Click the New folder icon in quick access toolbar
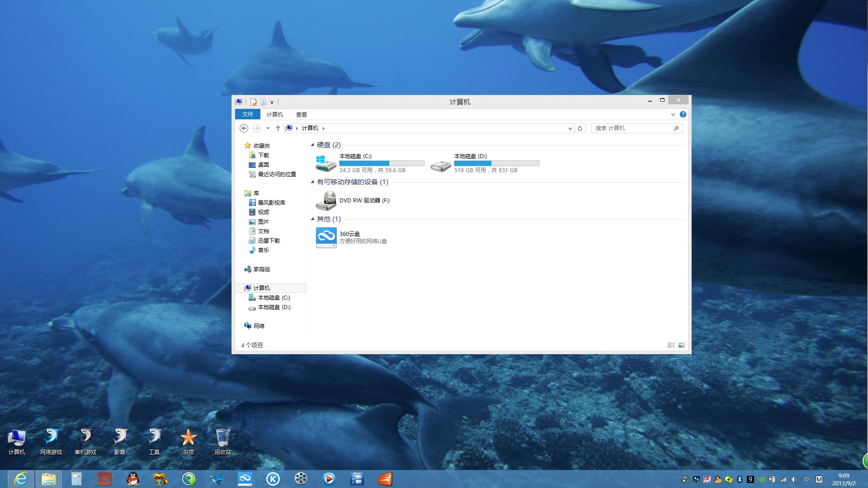This screenshot has height=488, width=868. pyautogui.click(x=263, y=102)
